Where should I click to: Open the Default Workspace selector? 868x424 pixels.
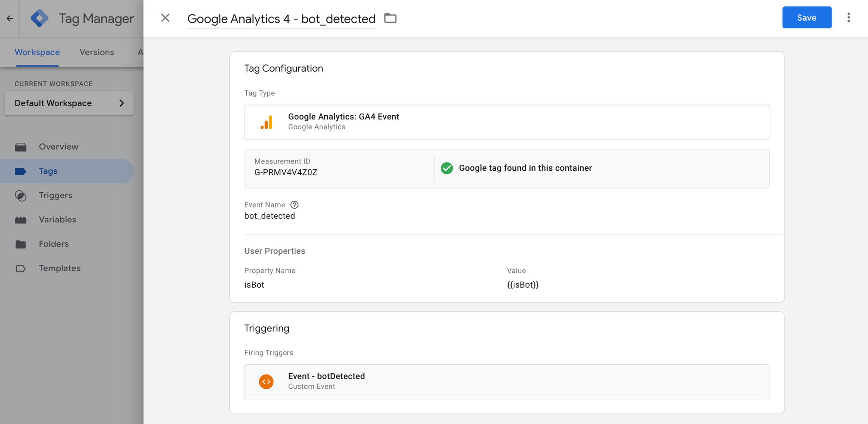[69, 103]
